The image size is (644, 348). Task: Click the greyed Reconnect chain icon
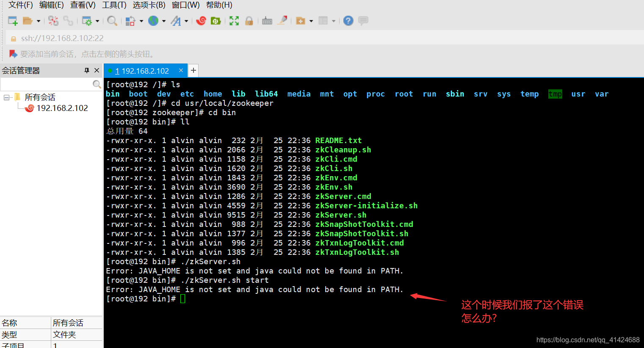click(68, 21)
